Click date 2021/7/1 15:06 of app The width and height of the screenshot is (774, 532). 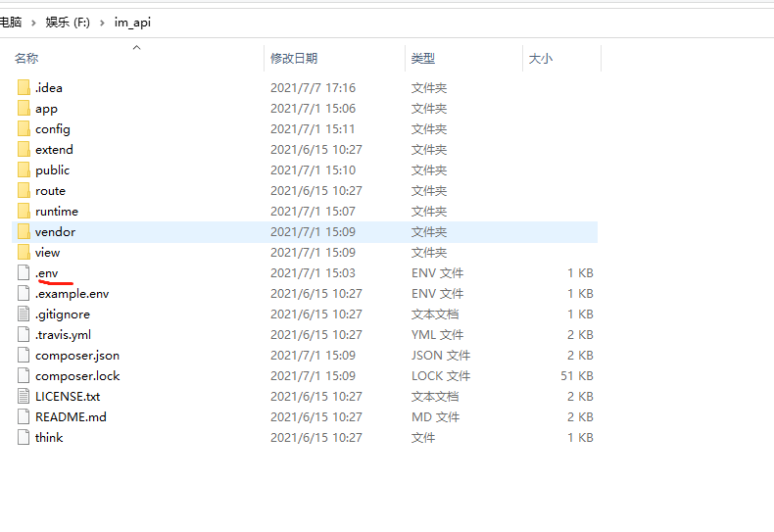[x=313, y=108]
